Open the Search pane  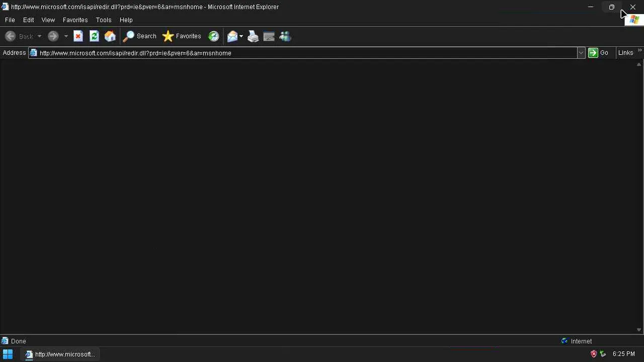tap(140, 36)
